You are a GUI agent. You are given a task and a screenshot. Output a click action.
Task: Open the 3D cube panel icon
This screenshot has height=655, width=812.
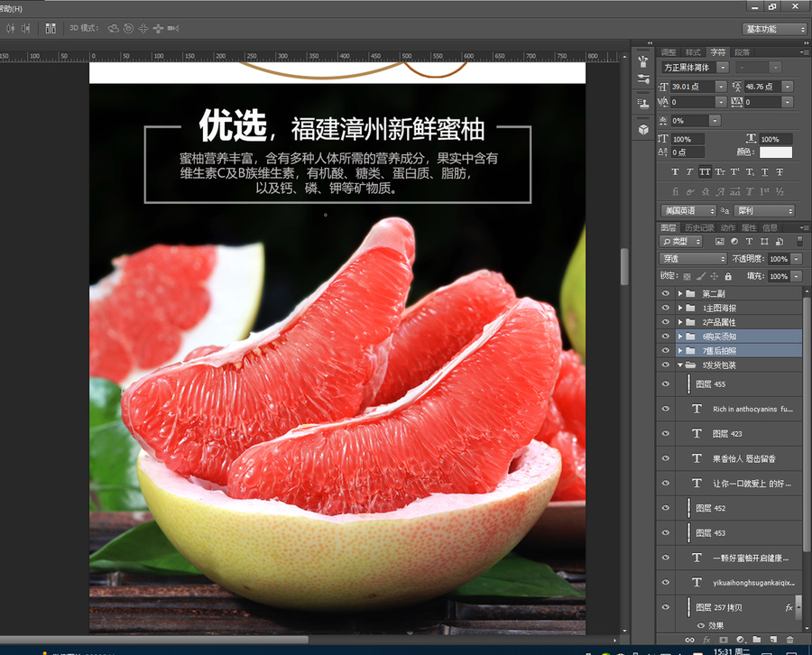tap(643, 129)
